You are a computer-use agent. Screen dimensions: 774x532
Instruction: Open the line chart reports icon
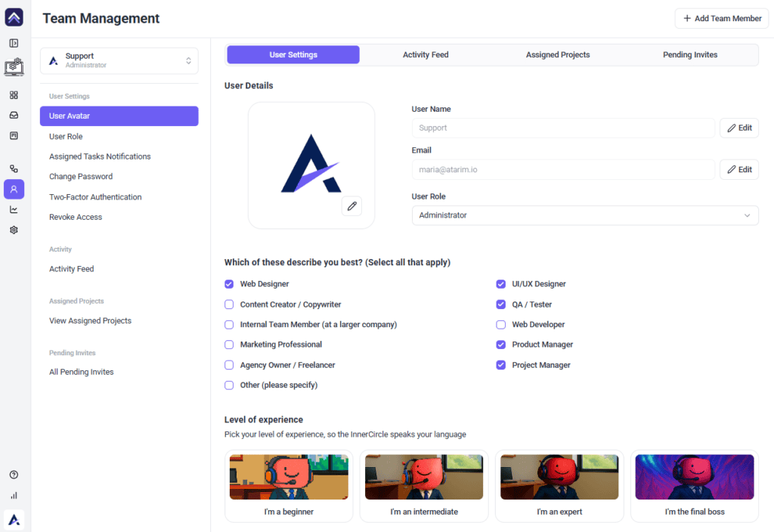(14, 210)
